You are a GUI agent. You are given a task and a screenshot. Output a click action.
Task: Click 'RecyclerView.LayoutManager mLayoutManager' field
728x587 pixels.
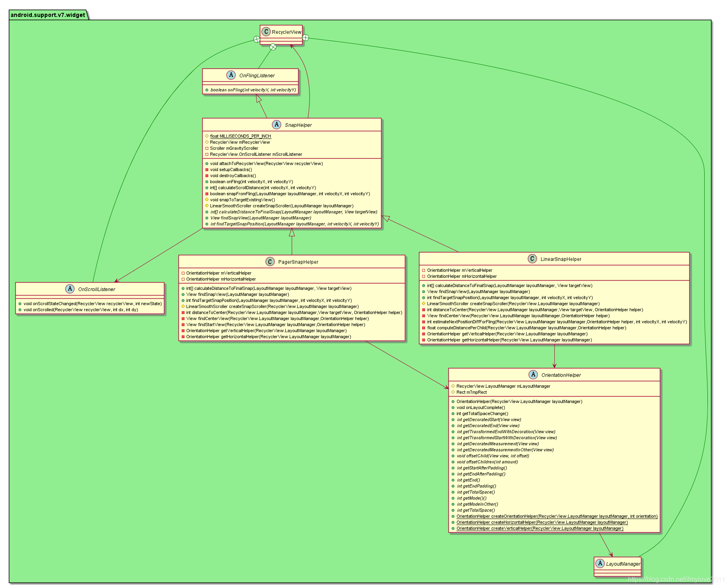pos(503,386)
